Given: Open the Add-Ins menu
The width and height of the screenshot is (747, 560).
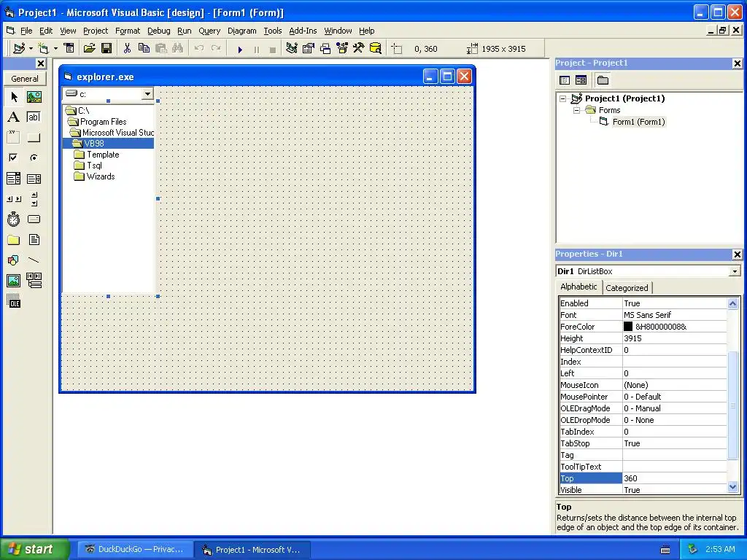Looking at the screenshot, I should 303,31.
